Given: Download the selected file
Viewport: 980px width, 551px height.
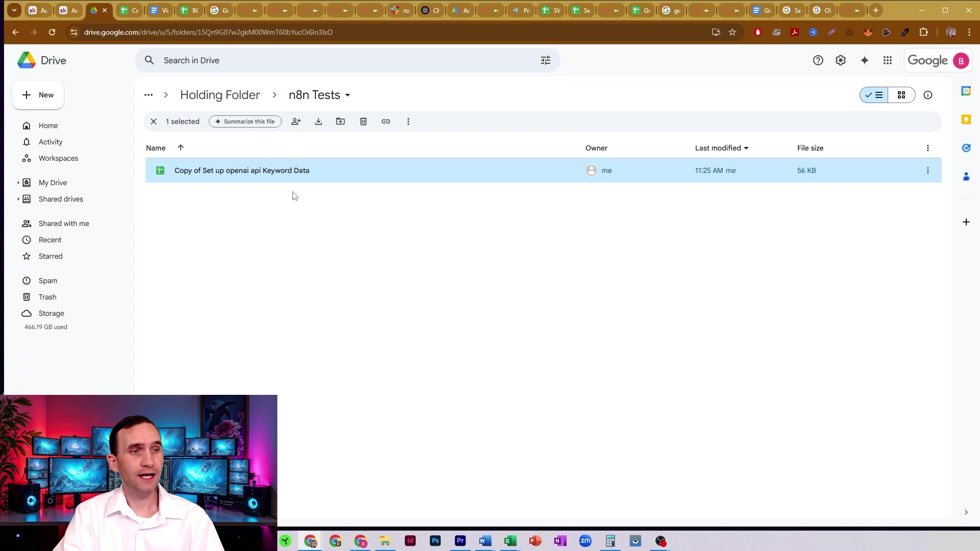Looking at the screenshot, I should point(318,121).
